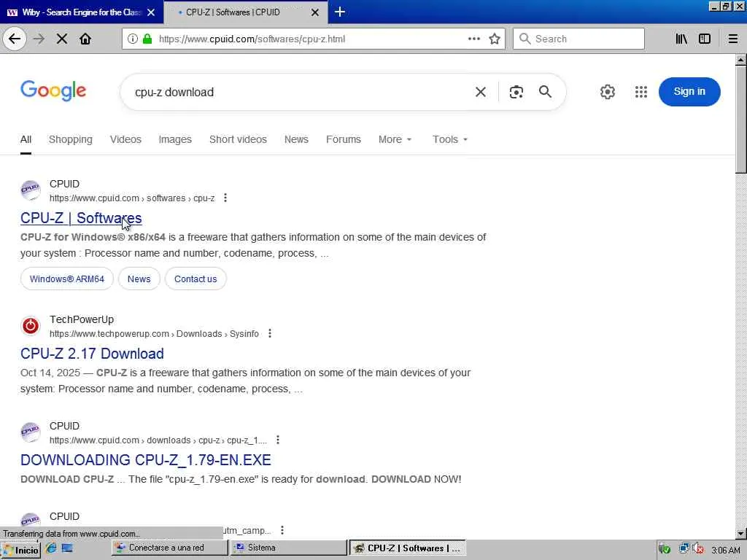The height and width of the screenshot is (560, 747).
Task: Open the CPU-Z 2.17 Download link
Action: [92, 354]
